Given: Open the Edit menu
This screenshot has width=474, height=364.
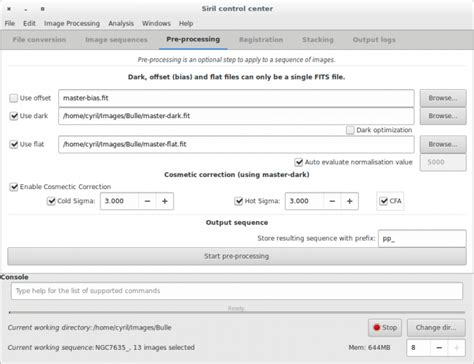Looking at the screenshot, I should click(x=29, y=23).
